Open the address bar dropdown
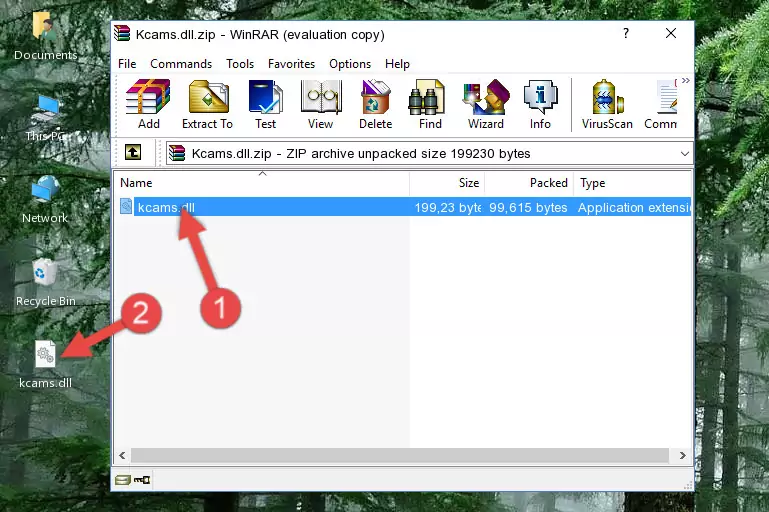Image resolution: width=769 pixels, height=512 pixels. [x=685, y=154]
